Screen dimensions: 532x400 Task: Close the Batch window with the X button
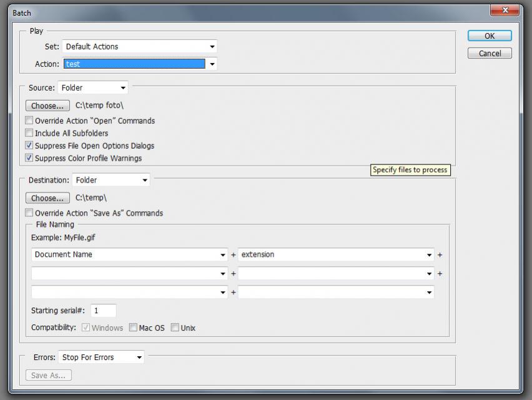point(505,10)
